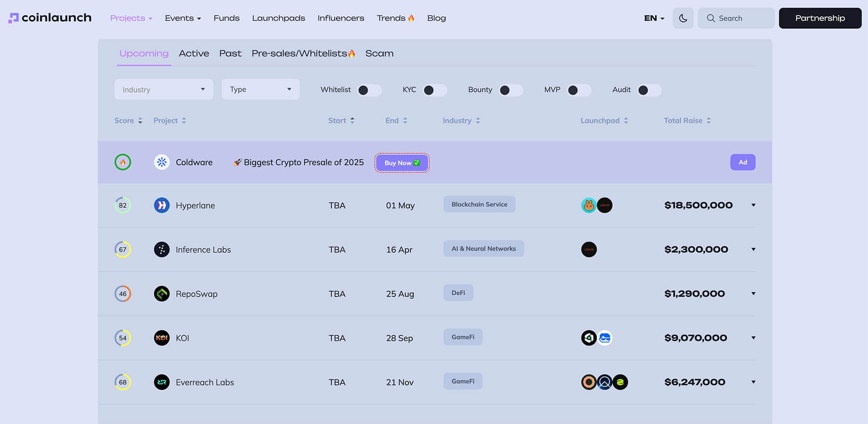The width and height of the screenshot is (868, 424).
Task: Enable the Whitelist filter toggle
Action: pos(369,90)
